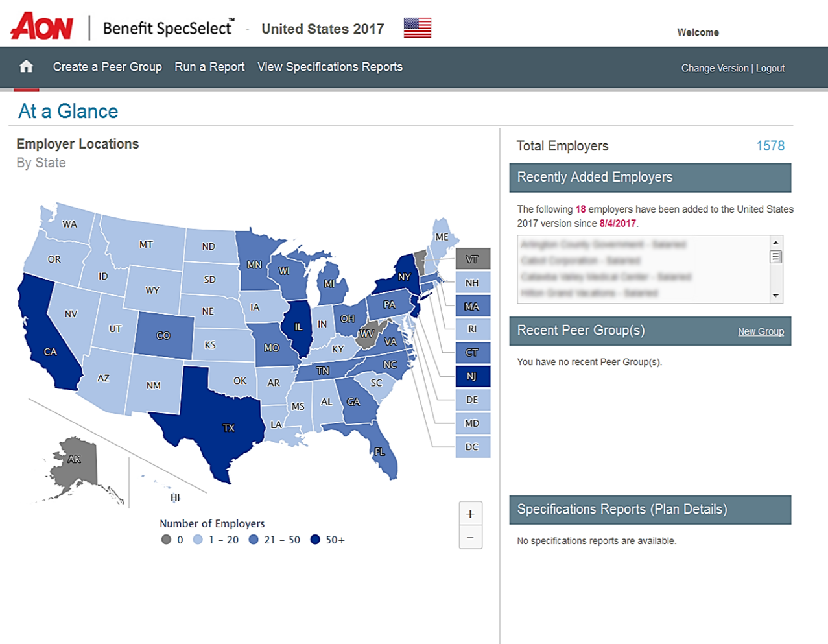Log out via the Logout link
The width and height of the screenshot is (828, 644).
click(770, 68)
